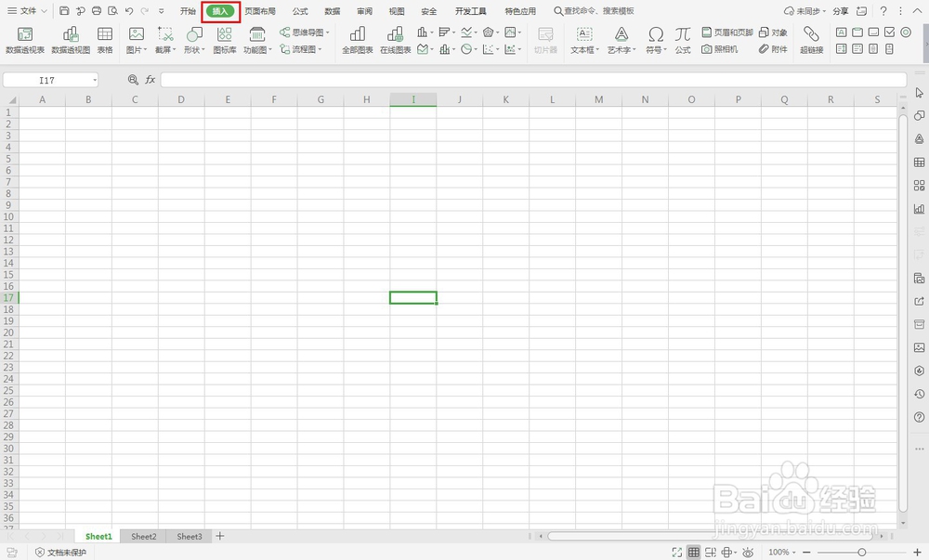Image resolution: width=929 pixels, height=560 pixels.
Task: Click the vertical scrollbar thumb
Action: coord(903,313)
